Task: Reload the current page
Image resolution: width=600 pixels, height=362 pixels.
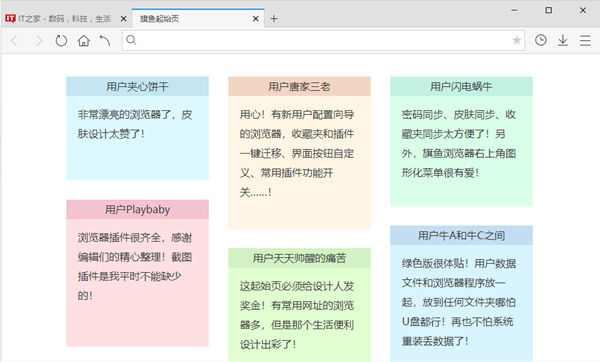Action: point(61,40)
